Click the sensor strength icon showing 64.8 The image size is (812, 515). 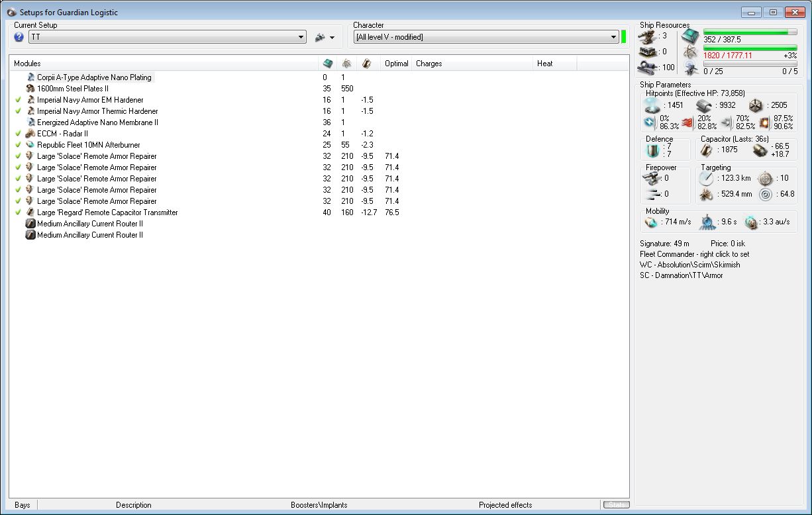pyautogui.click(x=764, y=194)
